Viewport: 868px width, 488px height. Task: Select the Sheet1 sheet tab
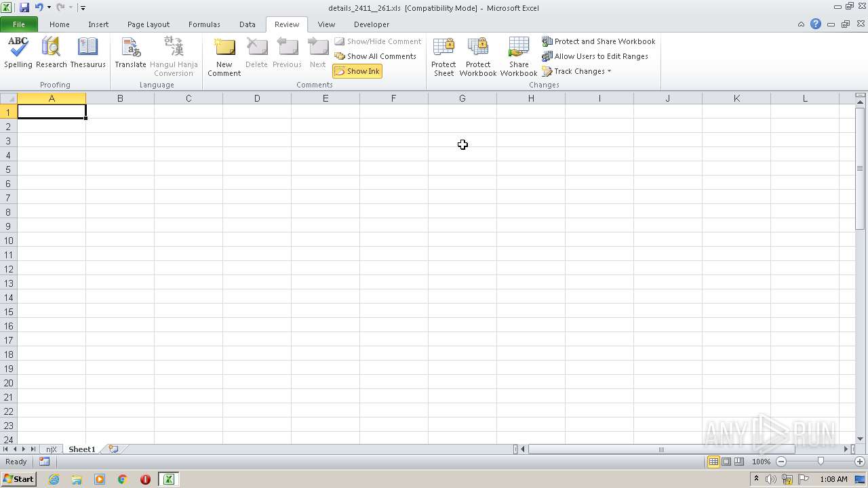click(82, 449)
